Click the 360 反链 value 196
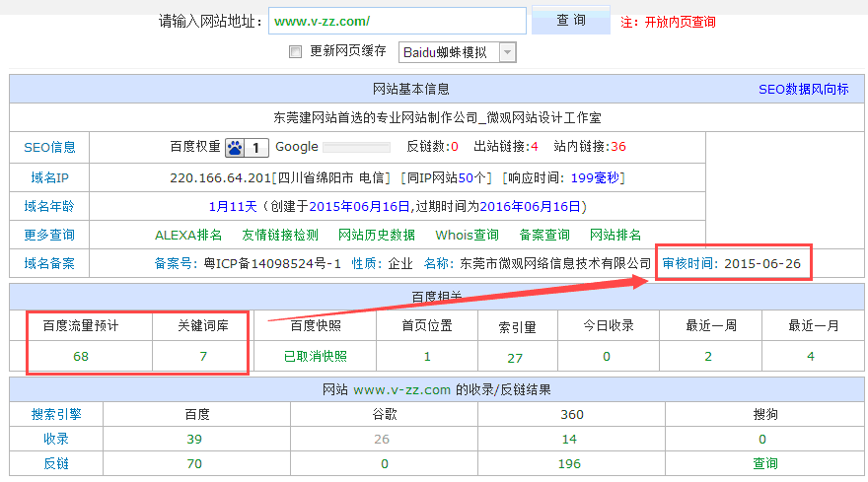The width and height of the screenshot is (868, 482). click(569, 463)
